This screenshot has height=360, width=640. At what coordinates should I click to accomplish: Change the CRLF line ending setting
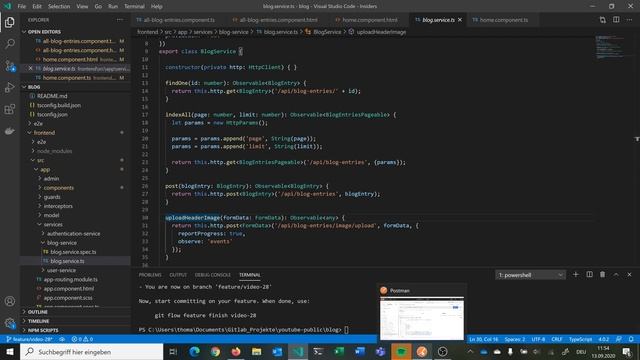click(557, 339)
